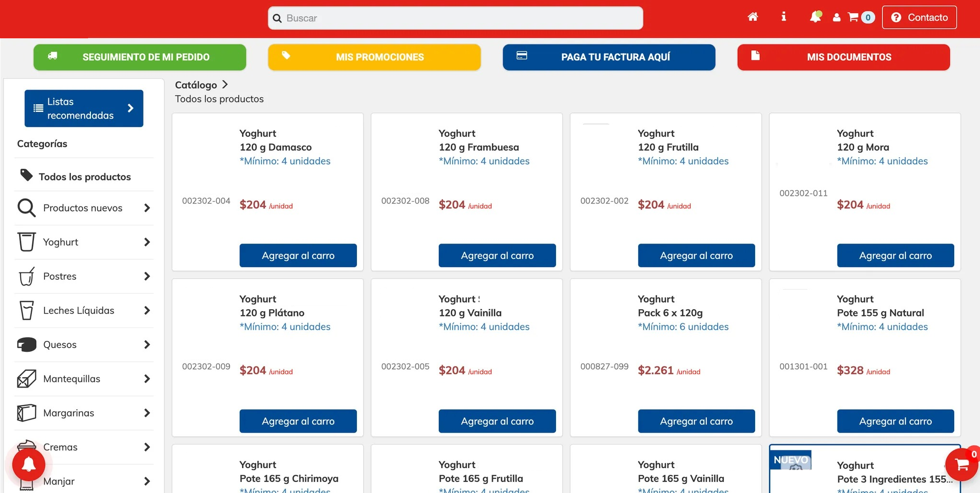Image resolution: width=980 pixels, height=493 pixels.
Task: Click the Quesos category icon
Action: click(x=26, y=345)
